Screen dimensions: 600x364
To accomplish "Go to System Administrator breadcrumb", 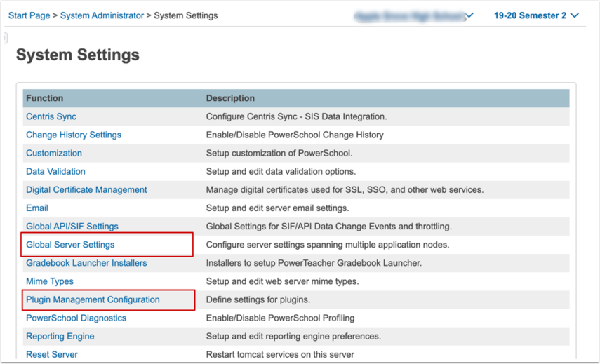I will coord(102,15).
